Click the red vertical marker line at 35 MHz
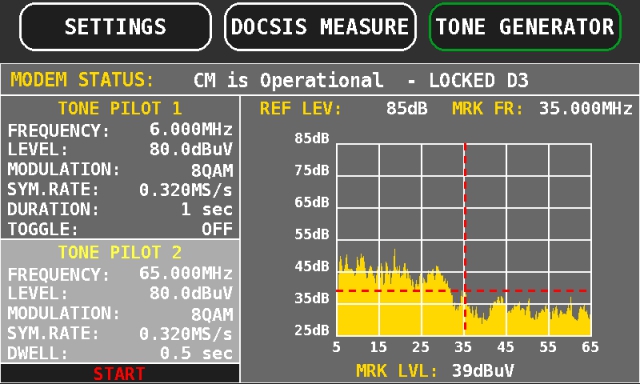The image size is (640, 384). 465,238
